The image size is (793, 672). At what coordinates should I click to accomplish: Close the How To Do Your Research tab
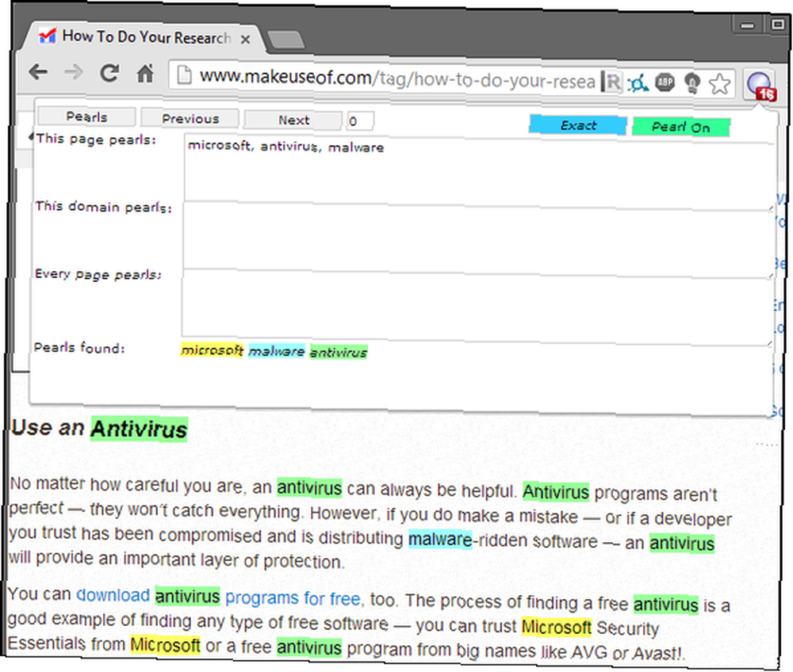245,39
